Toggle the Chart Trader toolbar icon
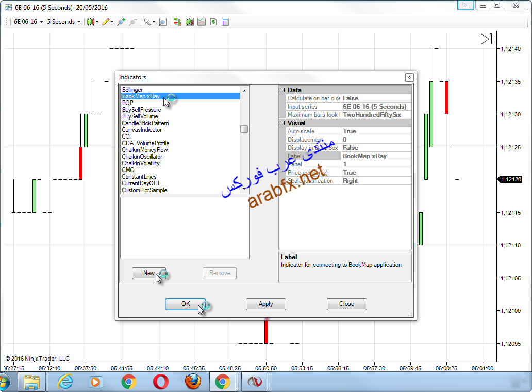This screenshot has height=392, width=532. pyautogui.click(x=177, y=22)
